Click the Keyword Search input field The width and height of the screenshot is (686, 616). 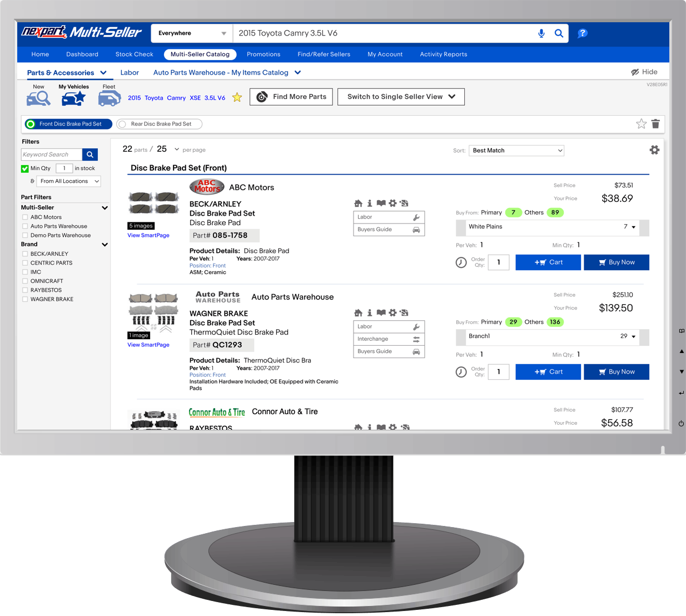[x=51, y=155]
